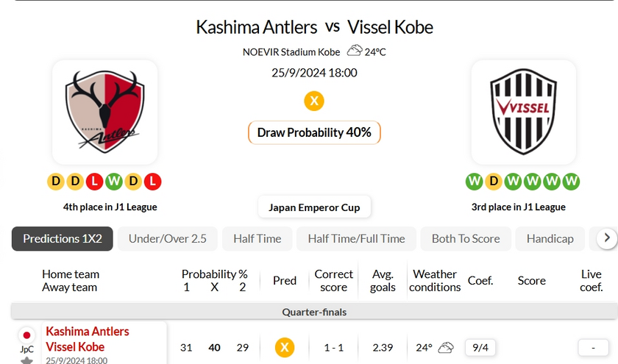This screenshot has width=618, height=364.
Task: Switch to Both To Score tab
Action: (466, 238)
